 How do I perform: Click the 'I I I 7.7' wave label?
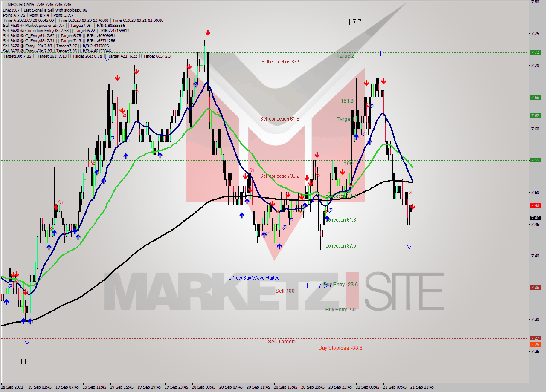click(351, 22)
